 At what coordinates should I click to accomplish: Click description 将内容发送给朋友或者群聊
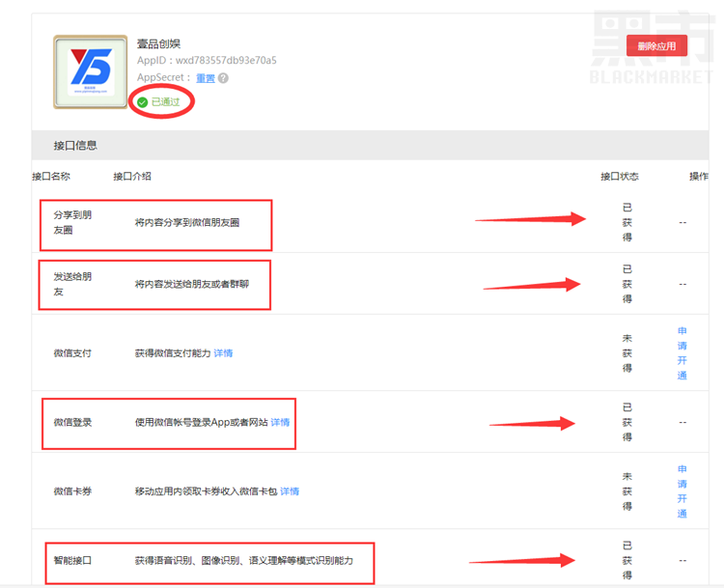(x=192, y=284)
